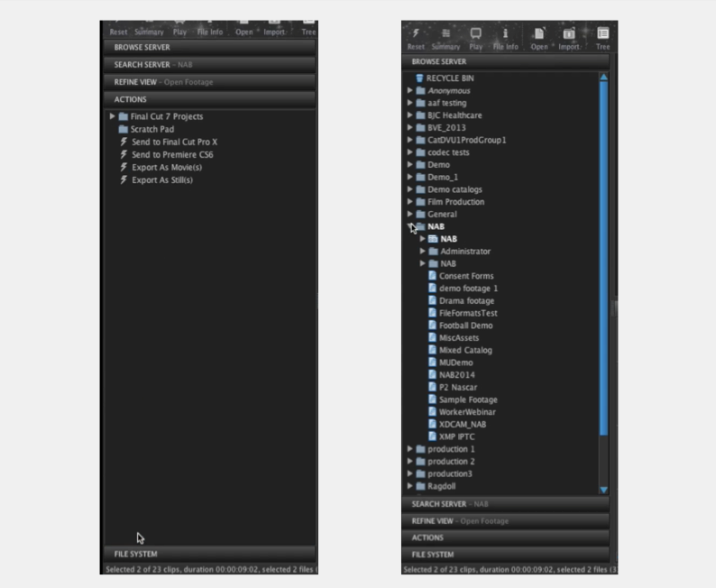Open the Drama footage catalog
Screen dimensions: 716x588
pyautogui.click(x=461, y=300)
